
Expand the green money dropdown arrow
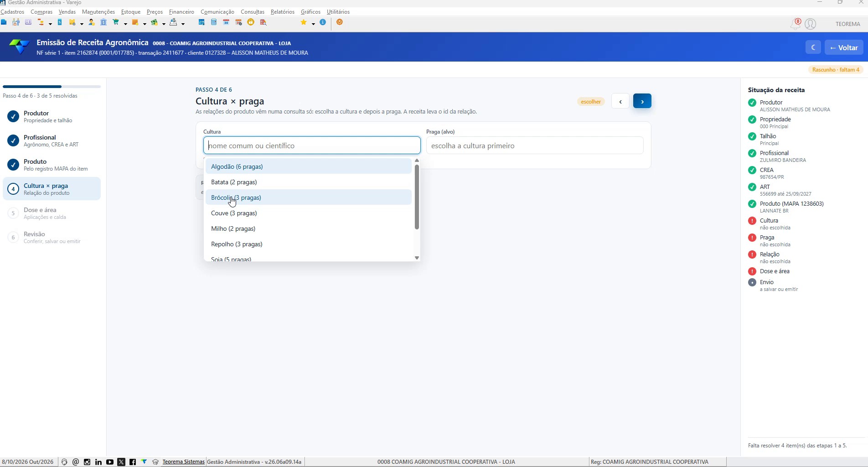pyautogui.click(x=164, y=24)
